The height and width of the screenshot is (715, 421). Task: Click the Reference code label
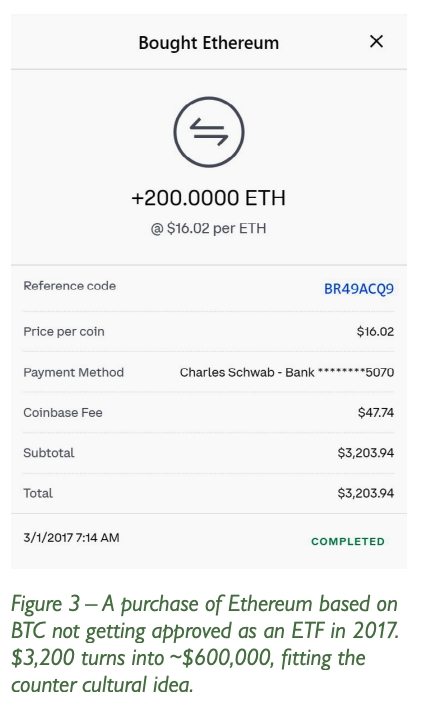(x=70, y=286)
